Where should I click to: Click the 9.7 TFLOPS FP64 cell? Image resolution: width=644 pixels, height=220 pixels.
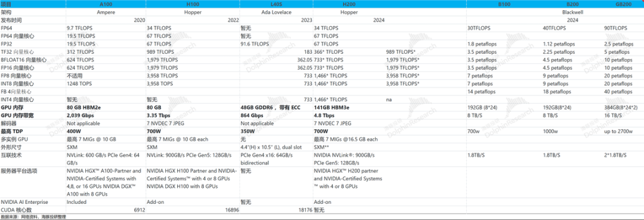click(80, 28)
